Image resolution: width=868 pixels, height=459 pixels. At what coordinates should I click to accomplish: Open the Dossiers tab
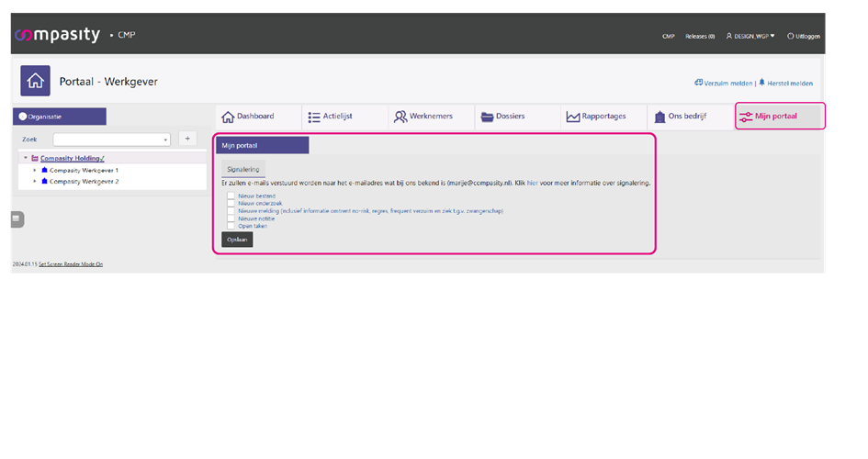(x=518, y=117)
